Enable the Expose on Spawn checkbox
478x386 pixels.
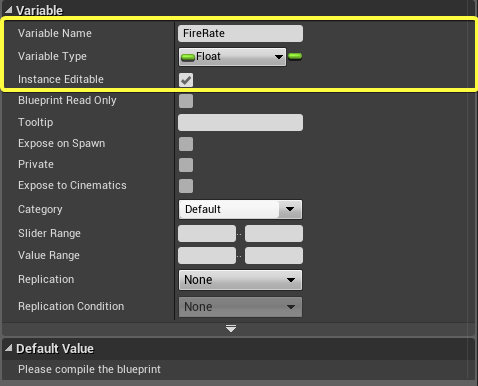pyautogui.click(x=186, y=144)
